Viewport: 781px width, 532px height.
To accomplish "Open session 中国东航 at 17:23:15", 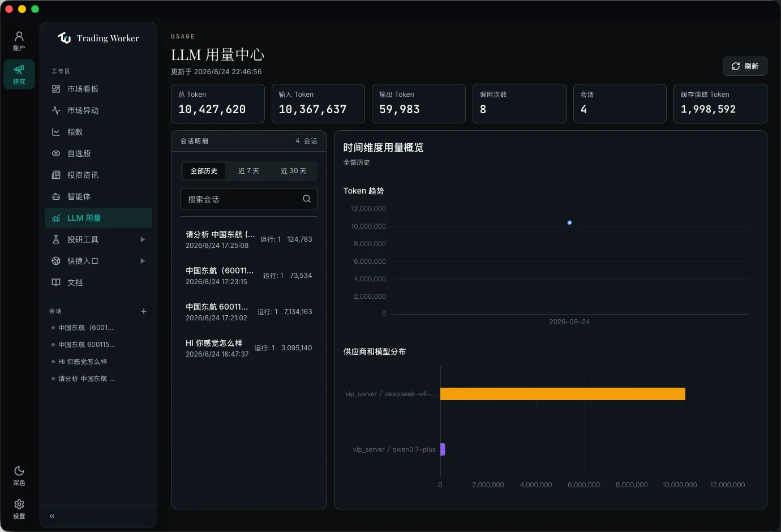I will point(249,276).
